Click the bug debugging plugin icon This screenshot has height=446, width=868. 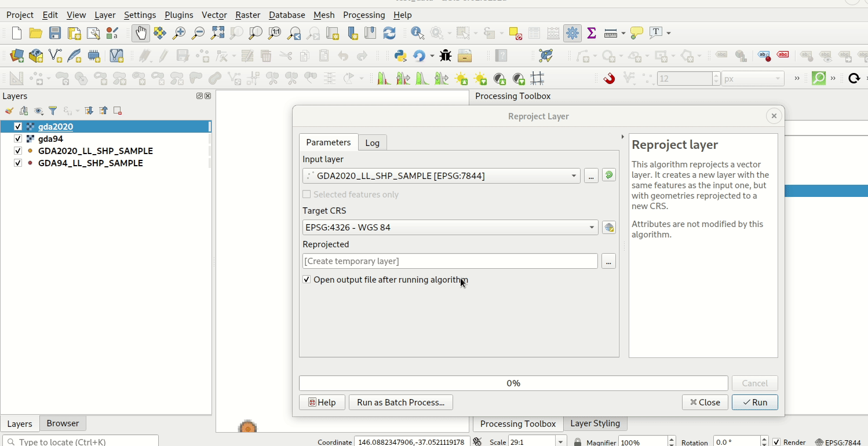(x=446, y=56)
